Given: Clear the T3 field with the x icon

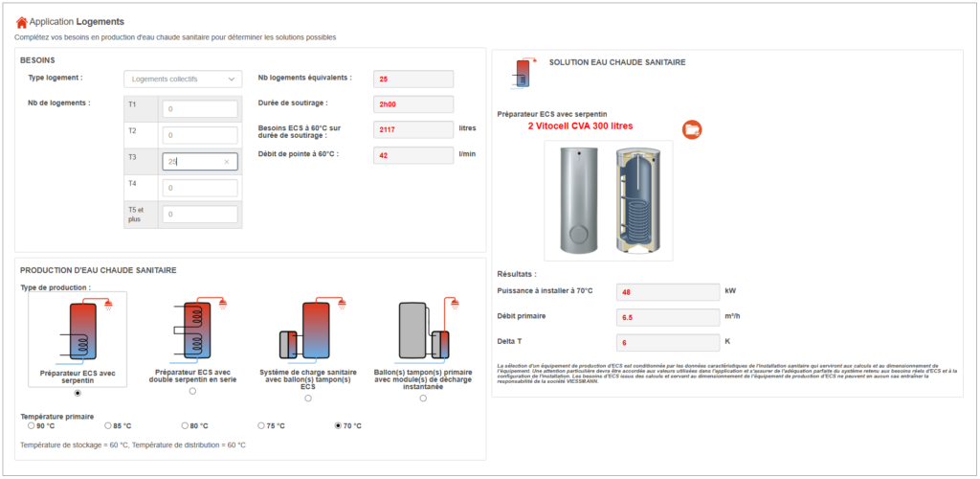Looking at the screenshot, I should pos(227,162).
